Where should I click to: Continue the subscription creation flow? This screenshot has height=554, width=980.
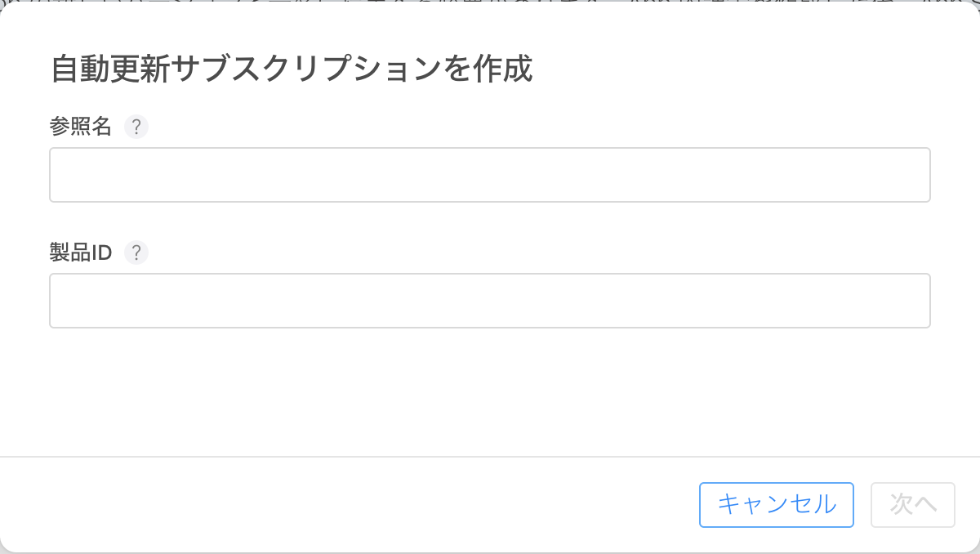(912, 505)
